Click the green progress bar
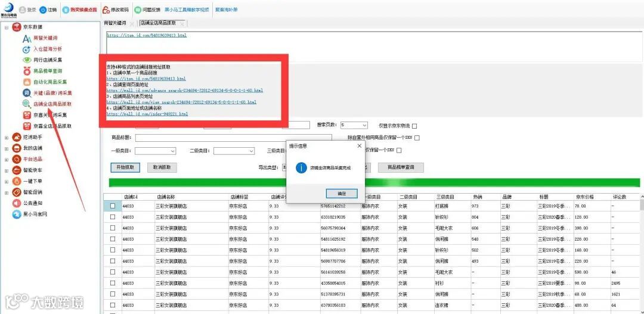This screenshot has height=314, width=644. coord(374,183)
